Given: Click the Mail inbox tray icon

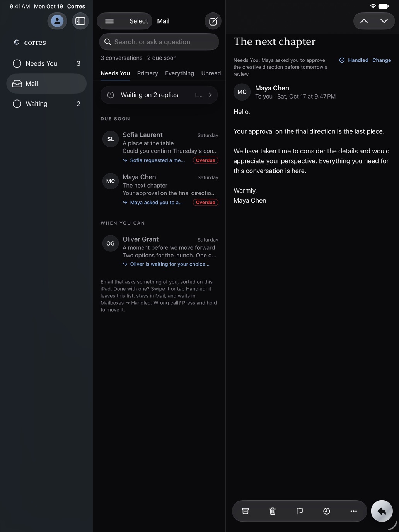Looking at the screenshot, I should tap(17, 84).
